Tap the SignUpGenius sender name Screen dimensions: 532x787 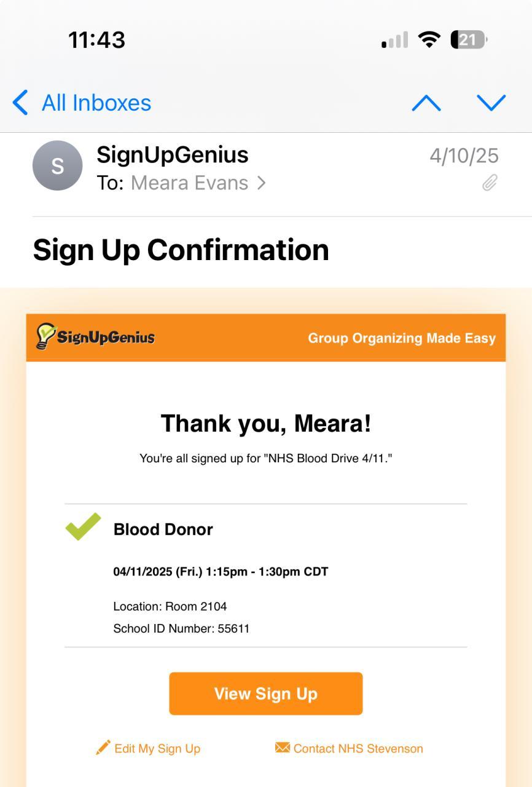(x=173, y=154)
